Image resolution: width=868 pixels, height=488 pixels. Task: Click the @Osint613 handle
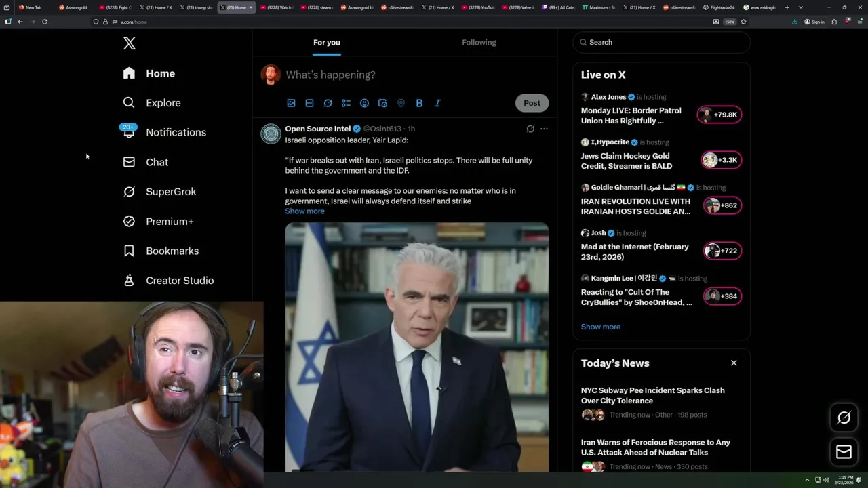click(x=382, y=129)
